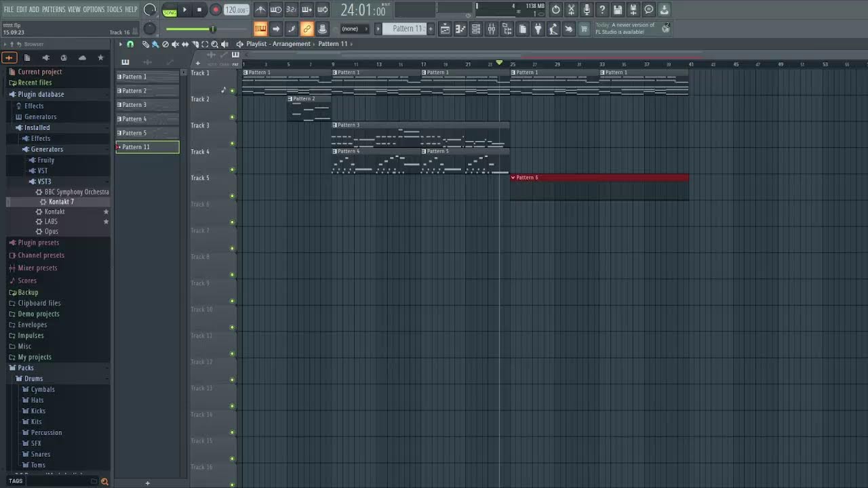Select the Draw pencil tool in playlist
The image size is (868, 488).
click(x=145, y=44)
